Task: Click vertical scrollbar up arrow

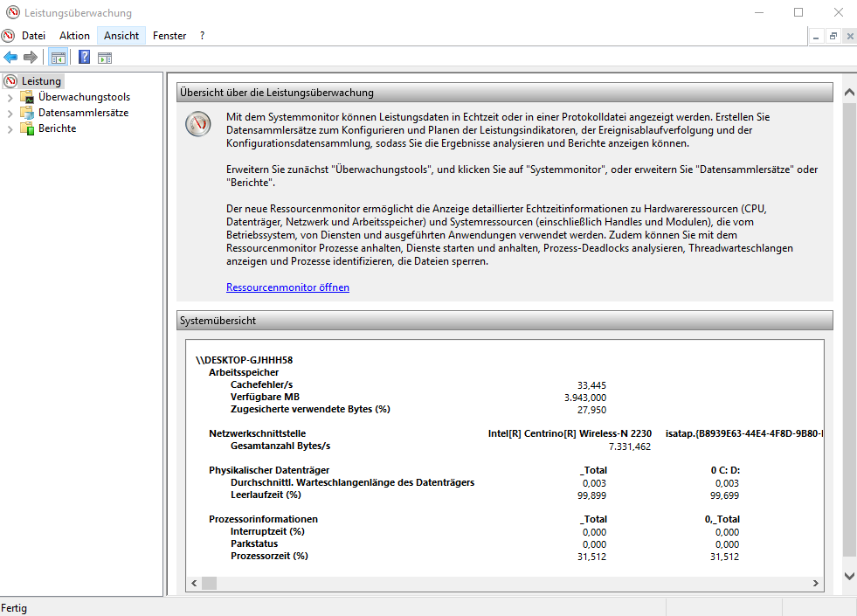Action: (x=849, y=93)
